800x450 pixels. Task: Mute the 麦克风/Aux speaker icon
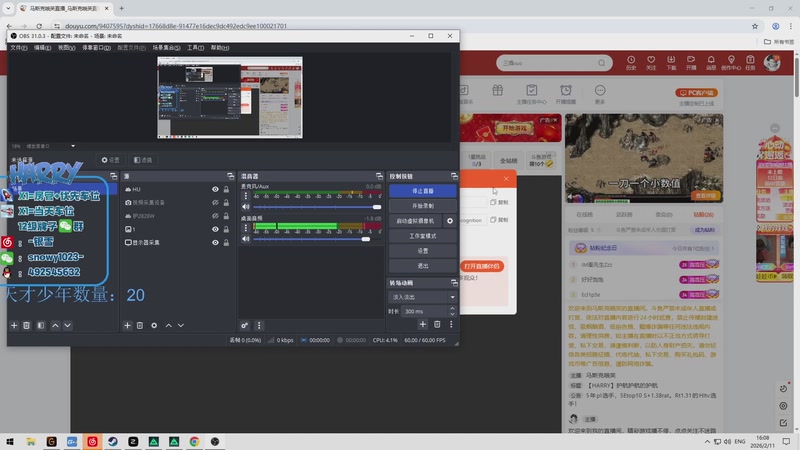click(x=246, y=207)
